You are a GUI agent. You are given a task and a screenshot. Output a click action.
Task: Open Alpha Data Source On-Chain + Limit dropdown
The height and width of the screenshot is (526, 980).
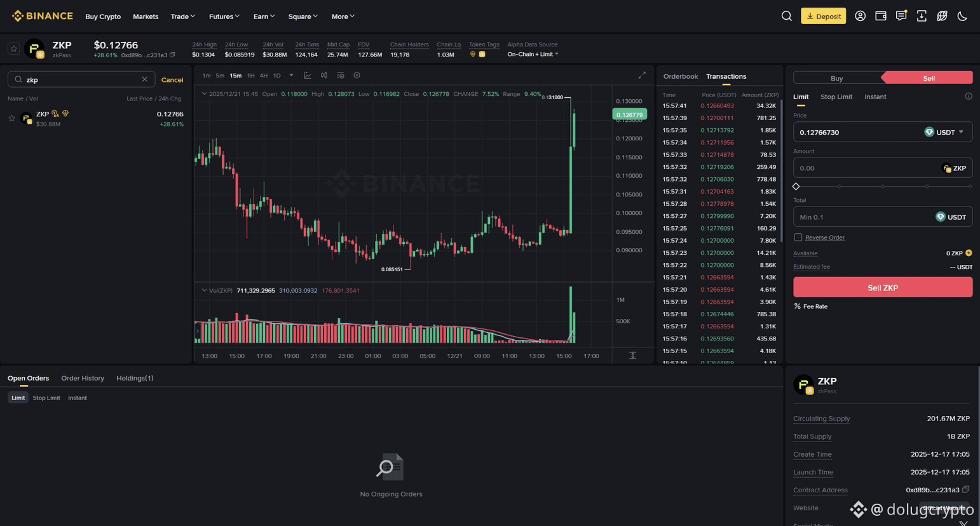coord(533,55)
